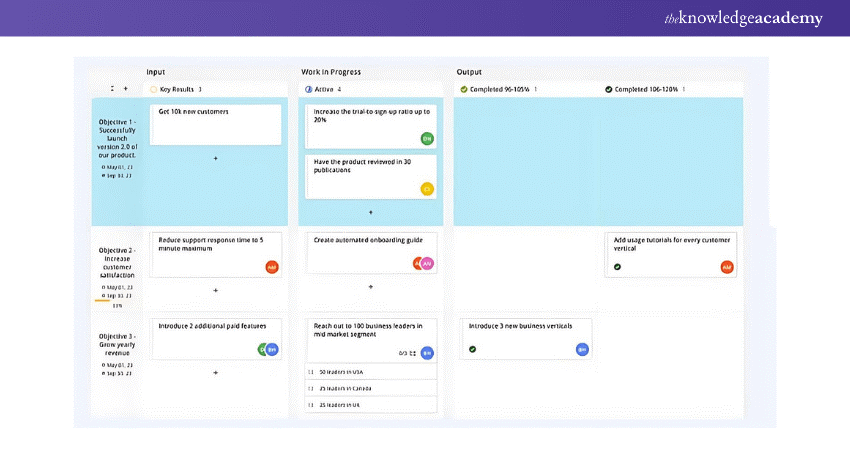Click the green check icon on the business verticals card
The width and height of the screenshot is (850, 450).
tap(472, 349)
